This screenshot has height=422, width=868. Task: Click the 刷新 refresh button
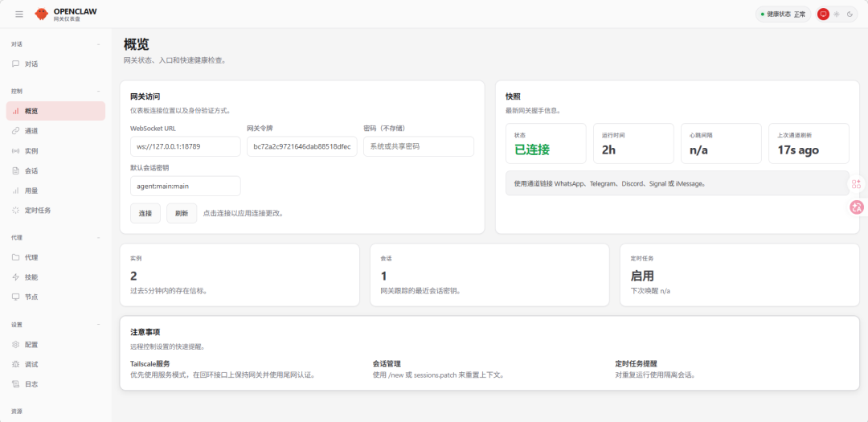(x=181, y=213)
